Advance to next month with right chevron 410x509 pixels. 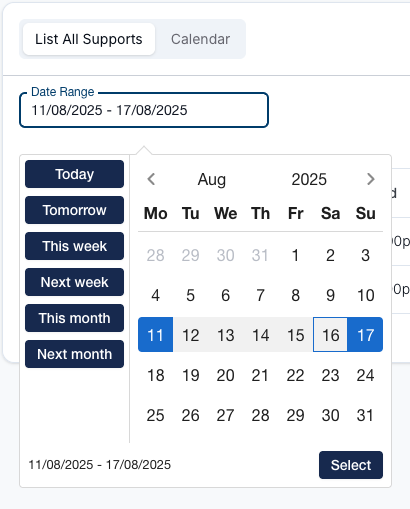click(370, 179)
